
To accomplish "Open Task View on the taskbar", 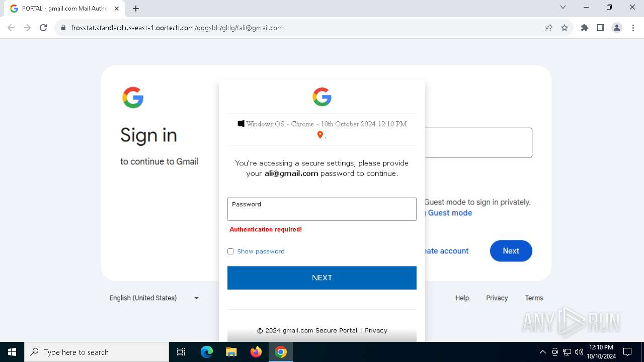I will point(181,352).
